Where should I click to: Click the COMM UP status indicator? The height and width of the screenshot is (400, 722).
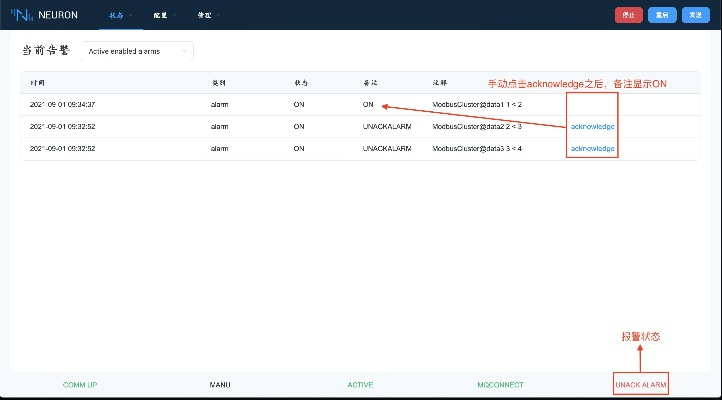point(80,384)
